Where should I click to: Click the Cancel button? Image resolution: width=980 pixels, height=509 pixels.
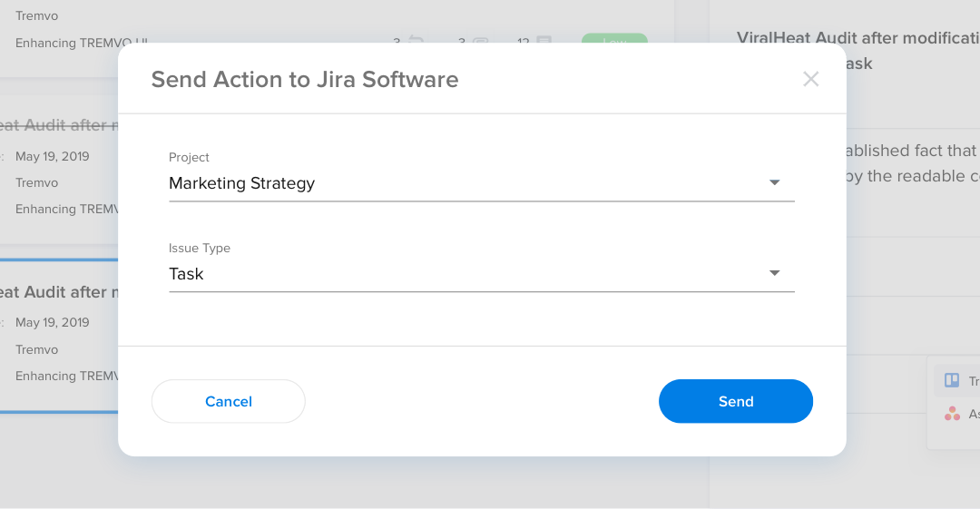[x=228, y=401]
